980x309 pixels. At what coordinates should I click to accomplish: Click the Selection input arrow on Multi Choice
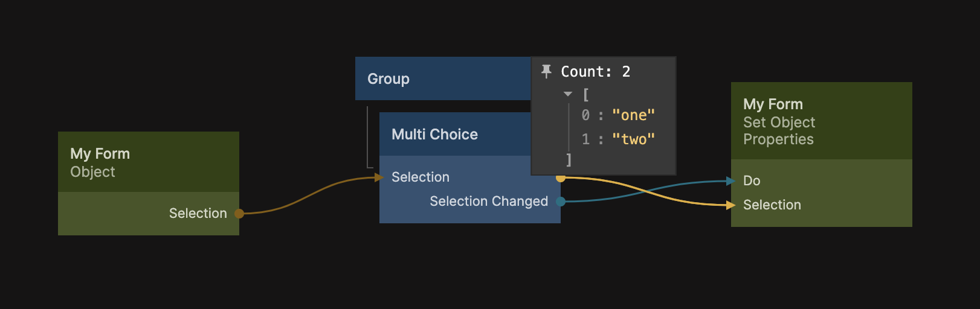[379, 177]
